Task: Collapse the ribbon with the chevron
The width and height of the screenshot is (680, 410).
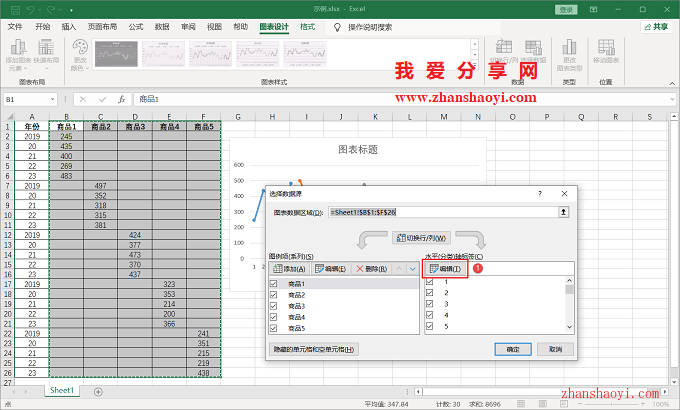Action: (x=672, y=83)
